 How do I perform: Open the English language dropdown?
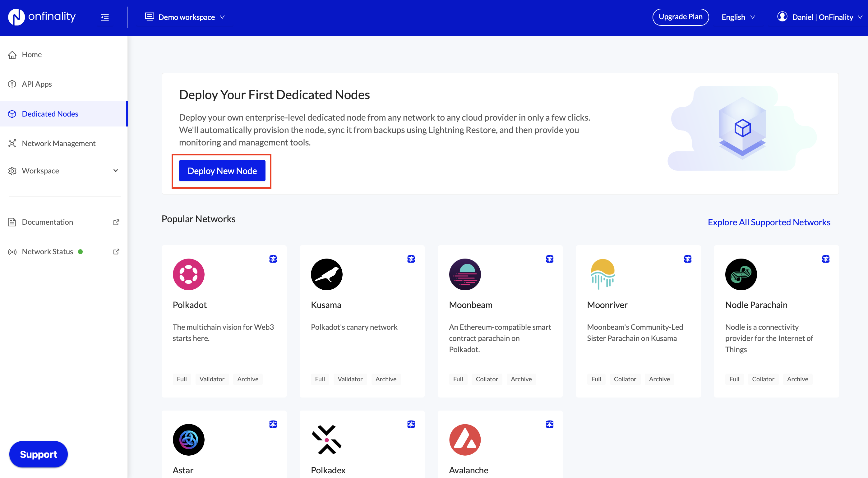point(738,17)
